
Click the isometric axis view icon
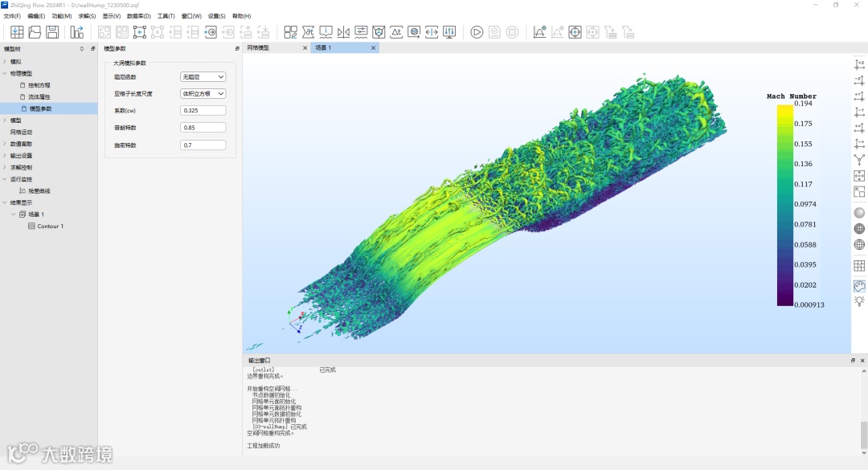tap(859, 160)
